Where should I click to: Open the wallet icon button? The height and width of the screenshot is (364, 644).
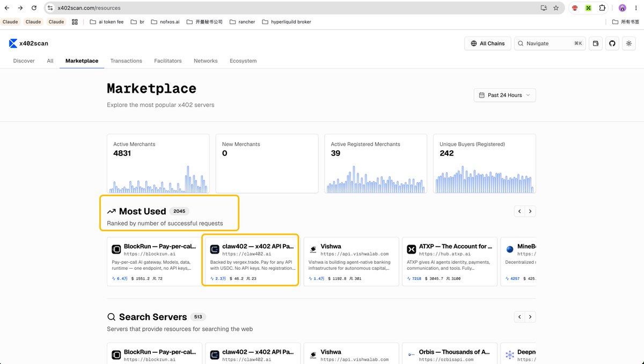(595, 43)
